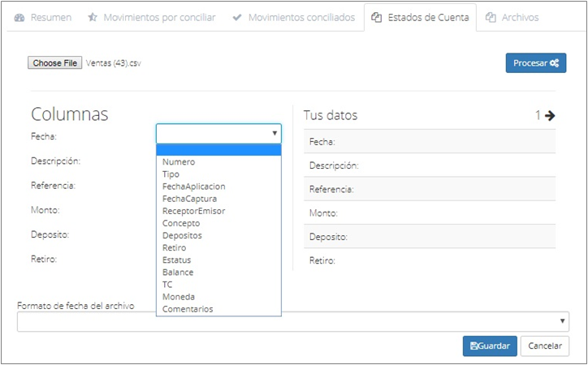Select the blank highlighted option in the list
588x365 pixels.
[x=218, y=150]
